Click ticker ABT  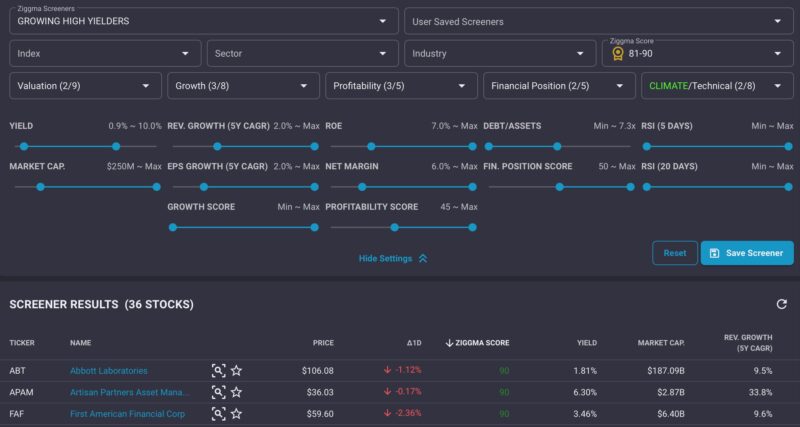point(16,371)
